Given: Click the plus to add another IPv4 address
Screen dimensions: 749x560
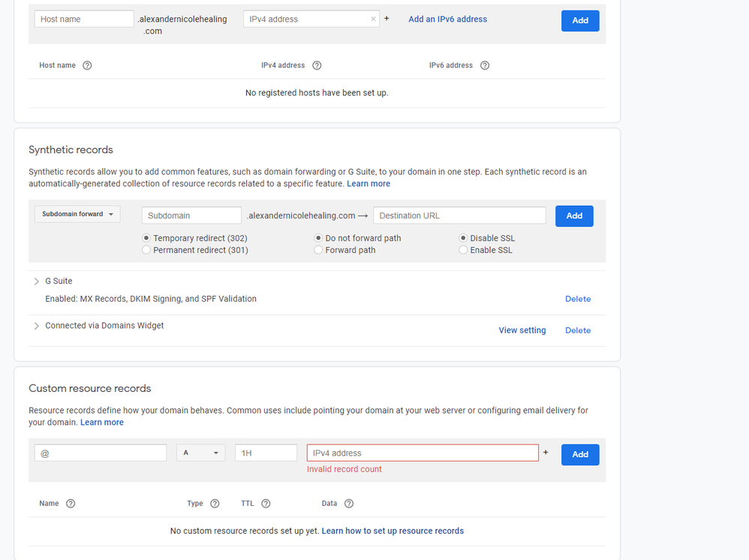Looking at the screenshot, I should [386, 18].
